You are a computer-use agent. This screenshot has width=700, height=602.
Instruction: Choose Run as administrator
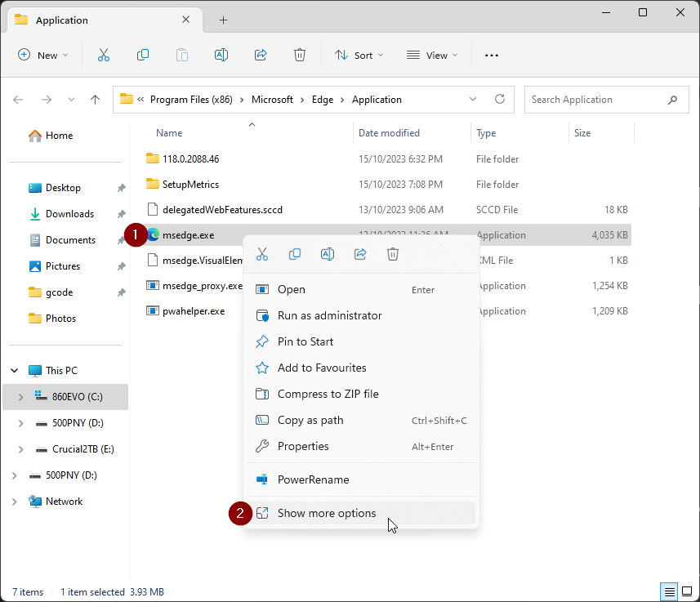point(361,315)
